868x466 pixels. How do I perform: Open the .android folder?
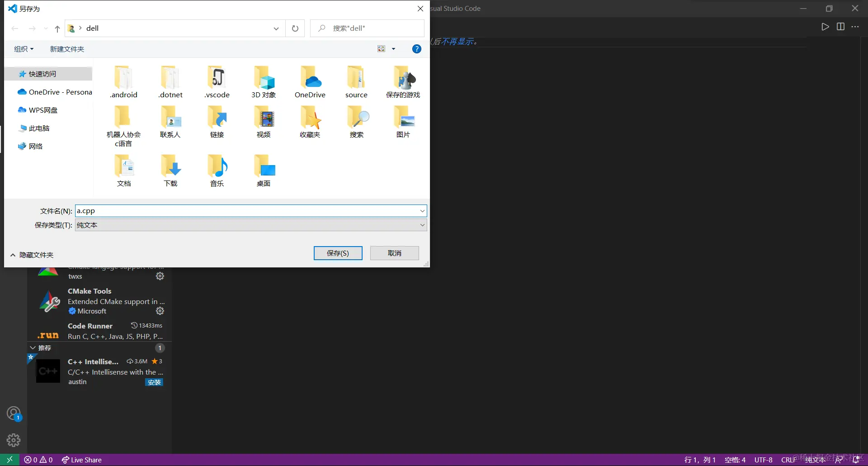(123, 82)
